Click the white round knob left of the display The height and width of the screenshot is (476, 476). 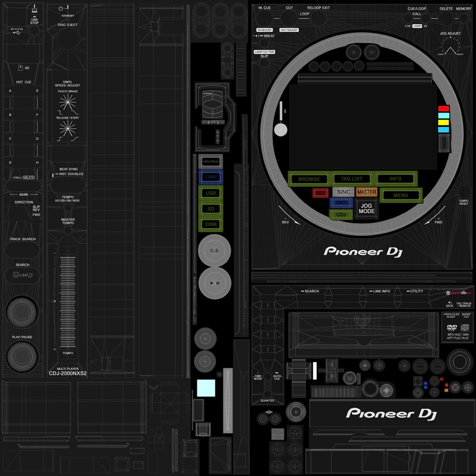[281, 130]
